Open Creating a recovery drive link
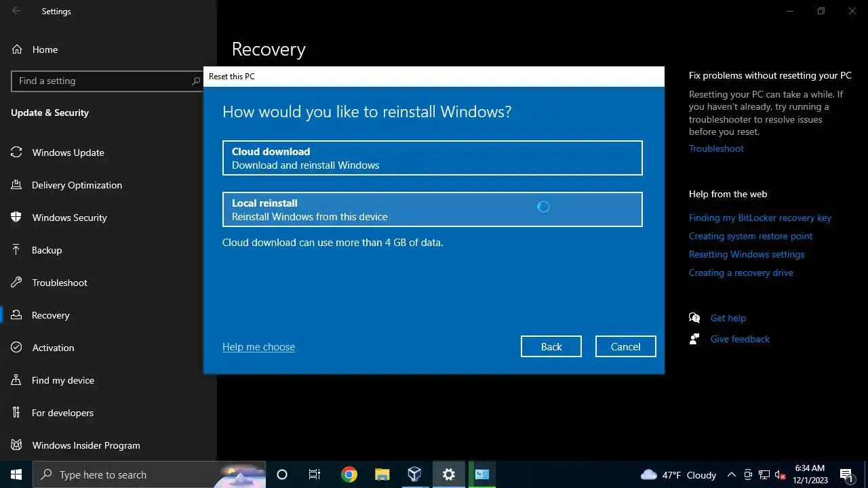Image resolution: width=868 pixels, height=488 pixels. (x=741, y=272)
